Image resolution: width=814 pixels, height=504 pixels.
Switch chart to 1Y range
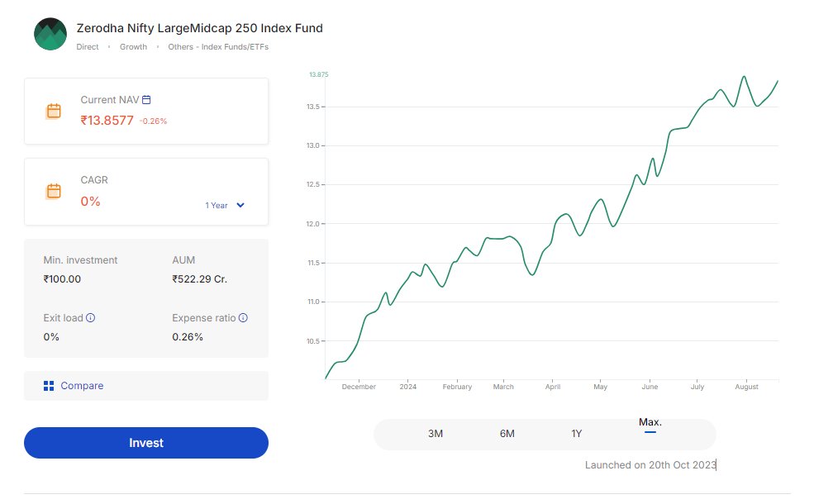pos(577,434)
